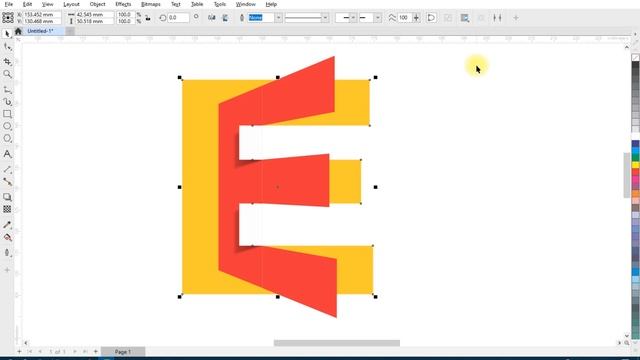Open the Help menu
640x360 pixels.
click(x=271, y=4)
